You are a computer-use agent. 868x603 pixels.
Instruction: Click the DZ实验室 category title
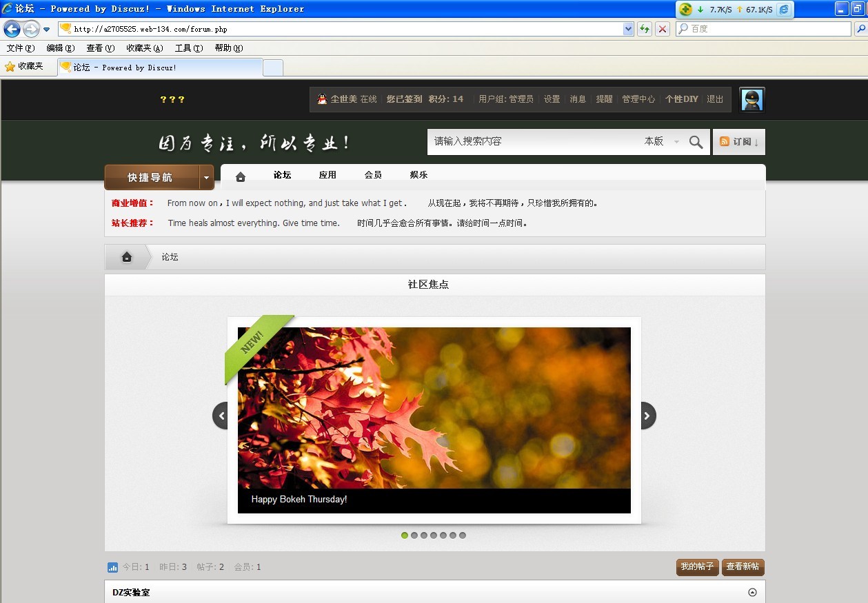coord(131,593)
